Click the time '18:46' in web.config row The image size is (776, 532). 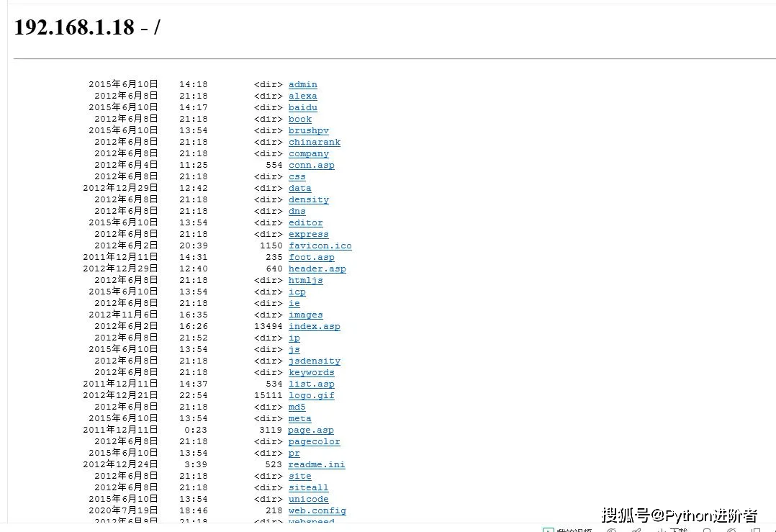[x=193, y=510]
